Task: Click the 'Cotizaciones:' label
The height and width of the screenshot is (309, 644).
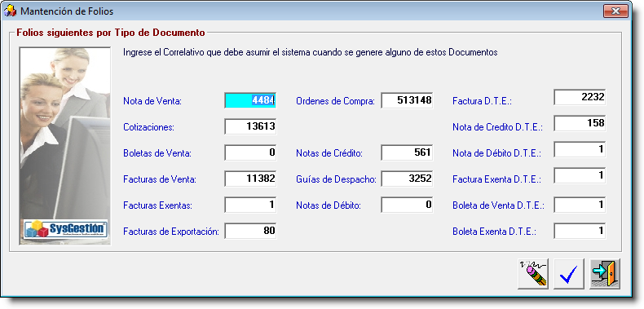Action: (148, 127)
